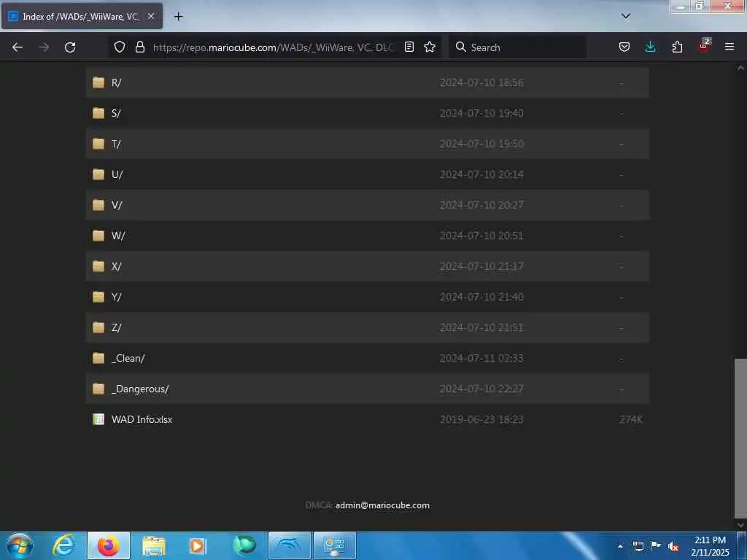Bookmark this page with the star
Viewport: 747px width, 560px height.
[x=430, y=47]
